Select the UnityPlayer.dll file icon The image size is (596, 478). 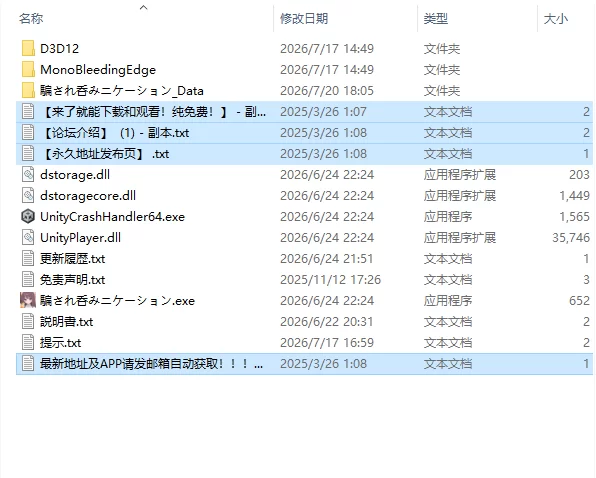(28, 237)
